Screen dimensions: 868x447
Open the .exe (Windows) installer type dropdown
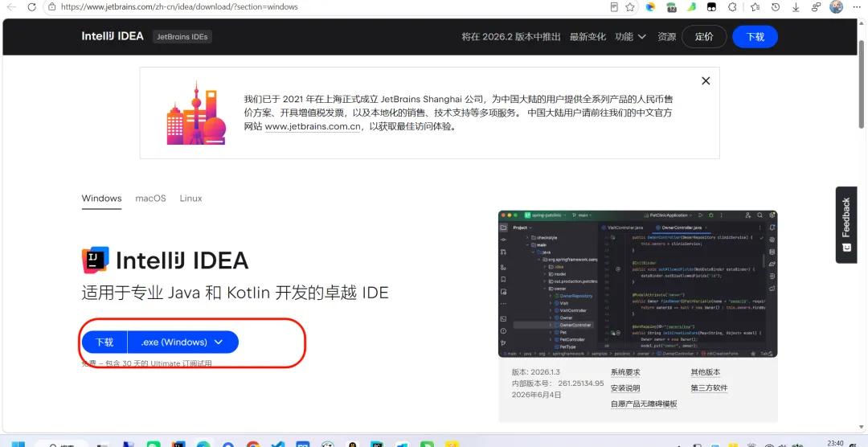183,342
